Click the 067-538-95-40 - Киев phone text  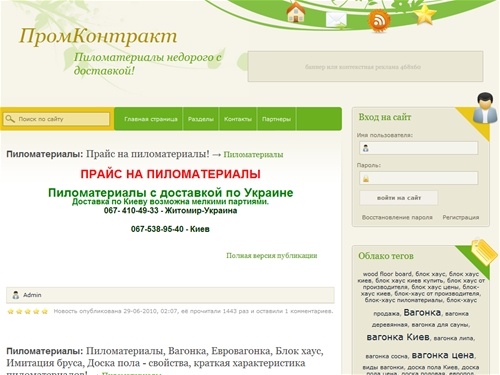[x=170, y=229]
